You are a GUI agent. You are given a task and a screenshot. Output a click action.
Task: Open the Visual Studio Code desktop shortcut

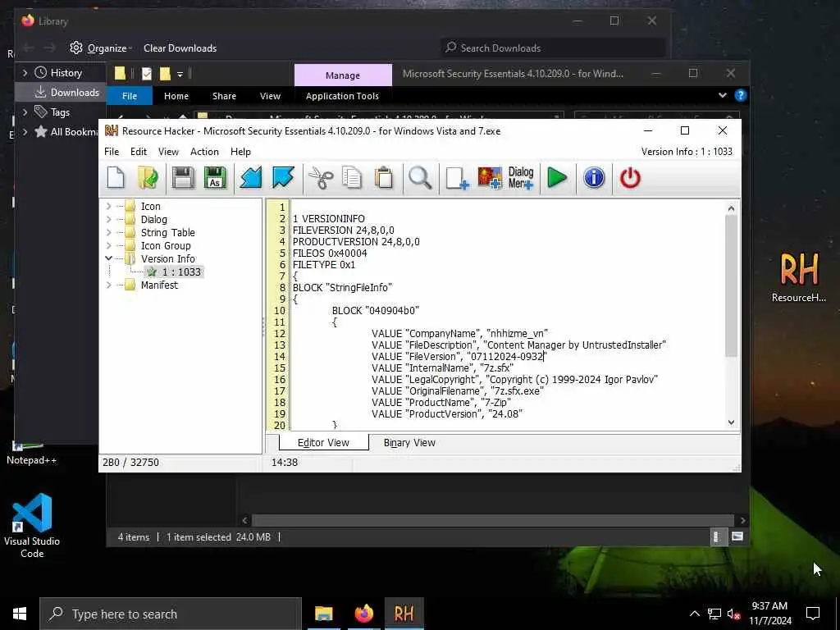tap(32, 526)
